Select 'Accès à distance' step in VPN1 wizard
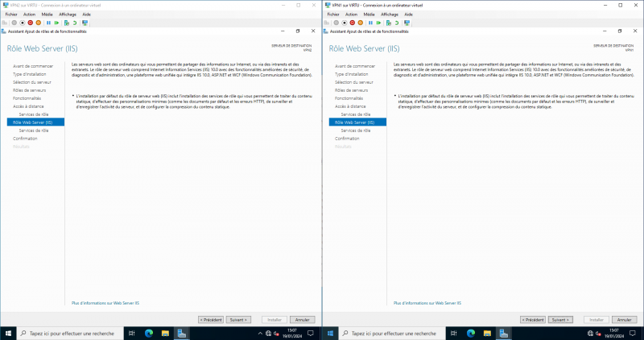Image resolution: width=644 pixels, height=340 pixels. coord(350,106)
